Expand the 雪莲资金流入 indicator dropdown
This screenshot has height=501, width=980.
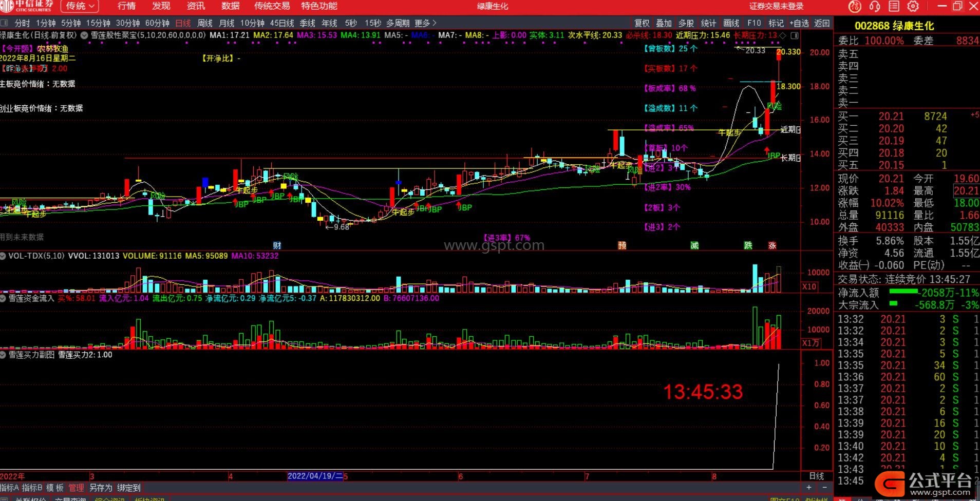pos(3,298)
